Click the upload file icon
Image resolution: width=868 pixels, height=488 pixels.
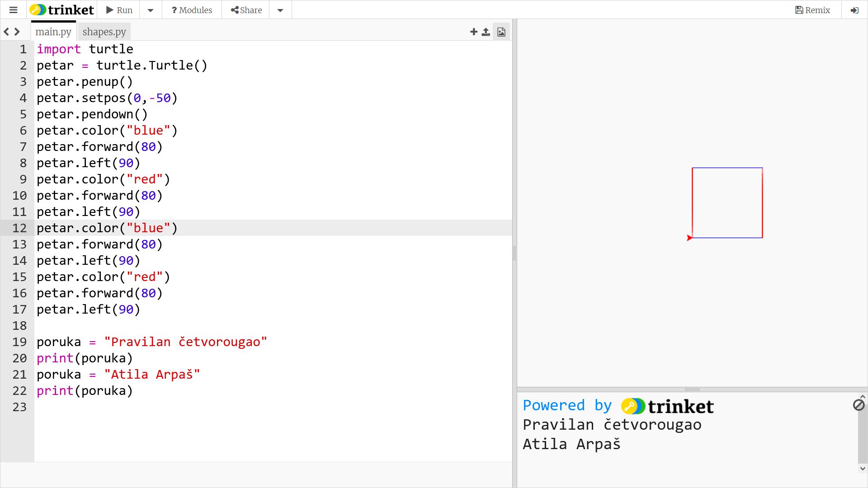pyautogui.click(x=486, y=32)
